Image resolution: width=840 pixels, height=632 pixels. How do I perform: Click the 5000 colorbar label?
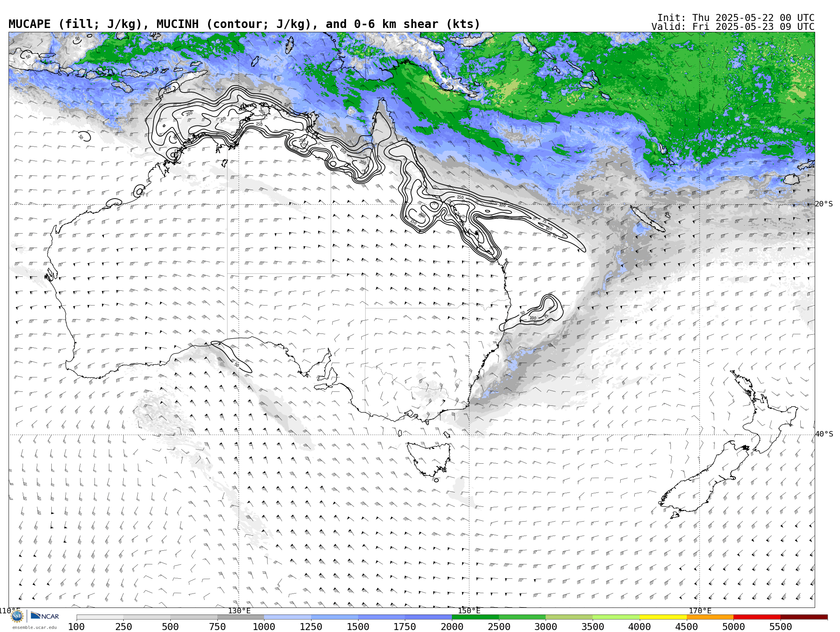[733, 627]
